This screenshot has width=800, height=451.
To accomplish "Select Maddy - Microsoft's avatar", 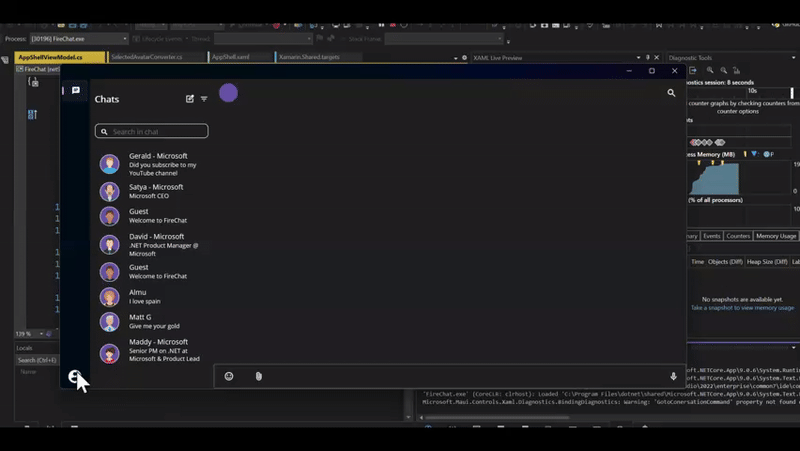I will 109,353.
